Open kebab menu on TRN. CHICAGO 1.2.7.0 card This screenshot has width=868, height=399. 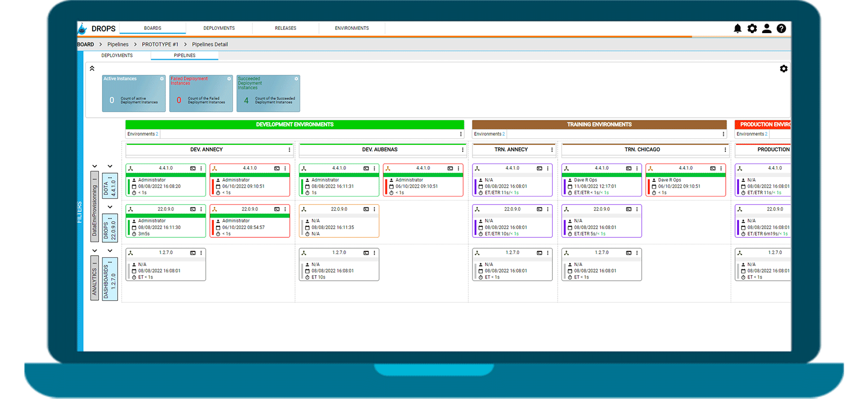click(x=637, y=253)
